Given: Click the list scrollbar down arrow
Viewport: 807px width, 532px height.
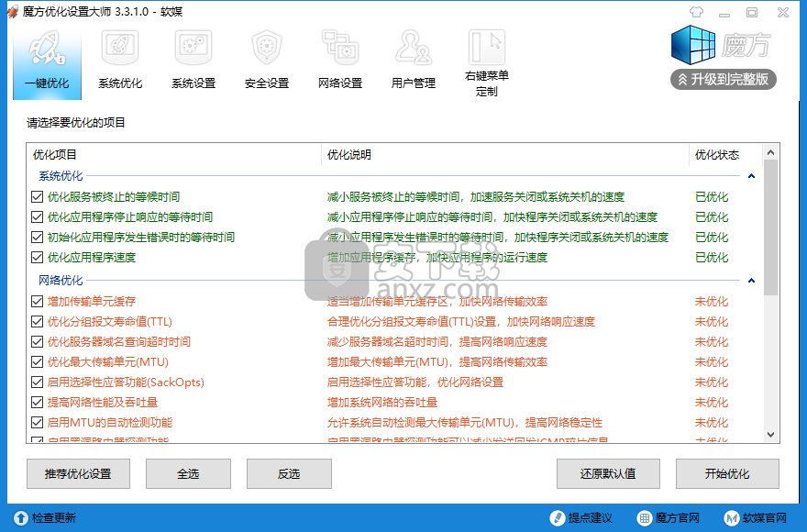Looking at the screenshot, I should pos(770,435).
